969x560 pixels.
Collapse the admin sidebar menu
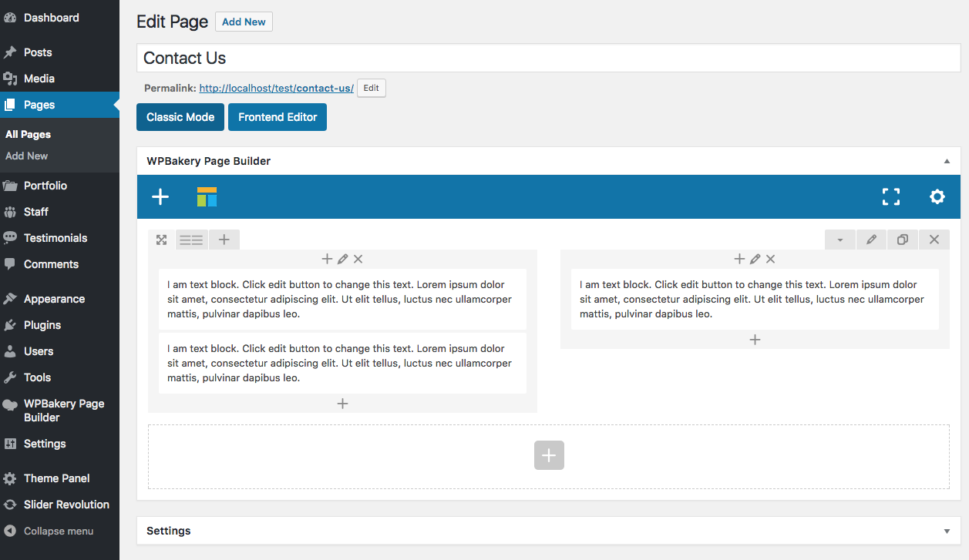click(59, 531)
